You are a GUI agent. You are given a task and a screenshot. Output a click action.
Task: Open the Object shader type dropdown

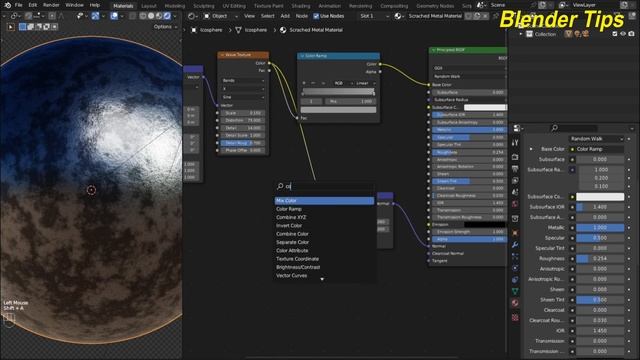pos(221,16)
